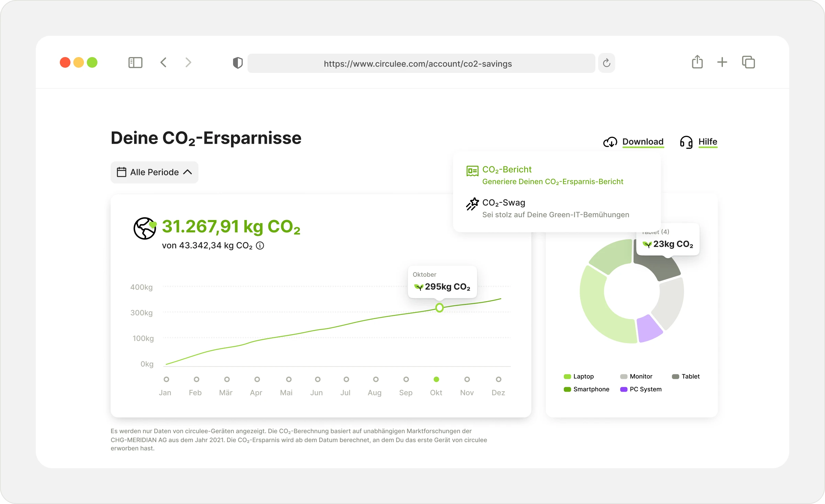
Task: Go back with the browser back arrow
Action: [x=164, y=63]
